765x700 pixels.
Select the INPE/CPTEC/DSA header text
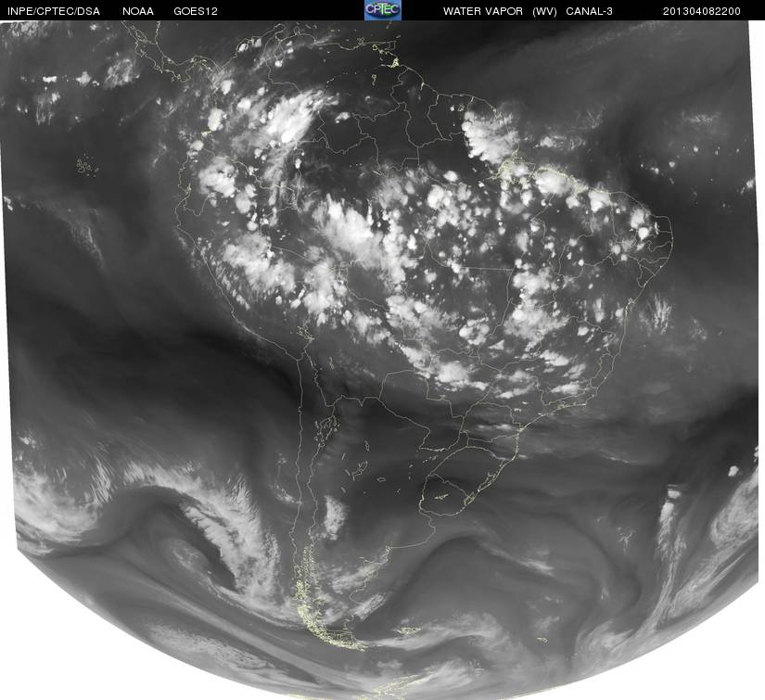pyautogui.click(x=54, y=11)
